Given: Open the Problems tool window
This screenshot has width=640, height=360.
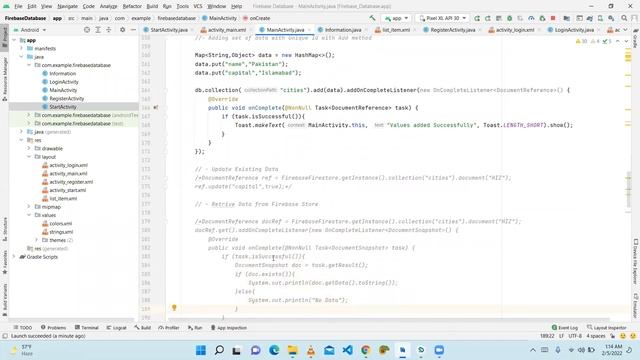Looking at the screenshot, I should click(x=53, y=327).
